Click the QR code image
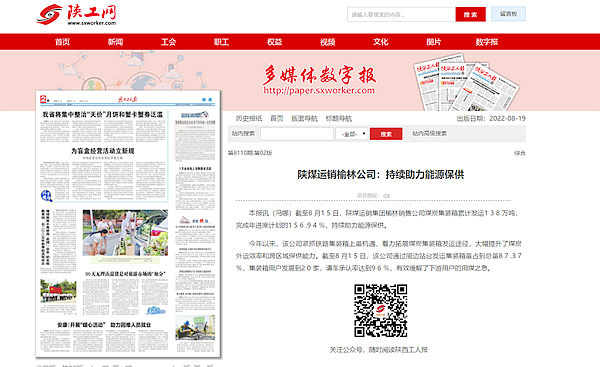 tap(380, 310)
